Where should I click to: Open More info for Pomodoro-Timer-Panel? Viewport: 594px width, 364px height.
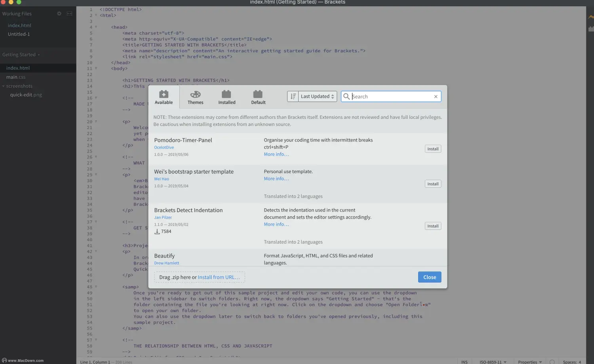pos(276,154)
